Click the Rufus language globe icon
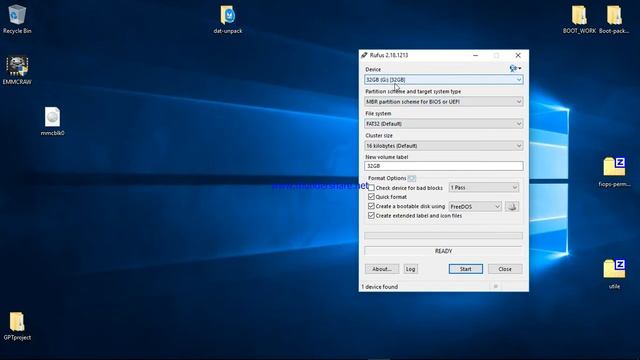 coord(515,69)
